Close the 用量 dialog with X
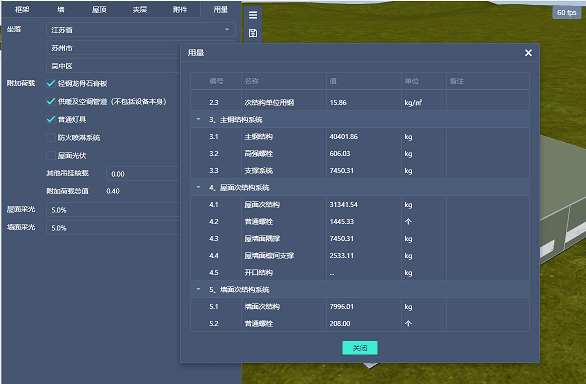The width and height of the screenshot is (586, 384). [x=528, y=53]
